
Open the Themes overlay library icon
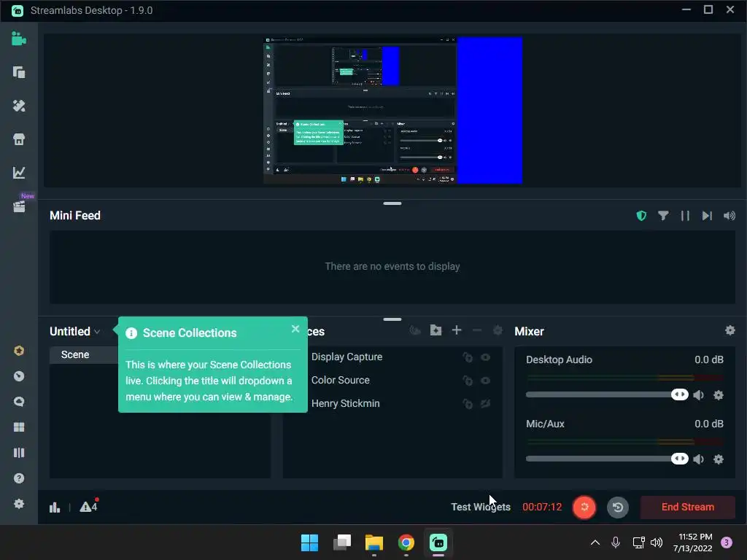[18, 72]
